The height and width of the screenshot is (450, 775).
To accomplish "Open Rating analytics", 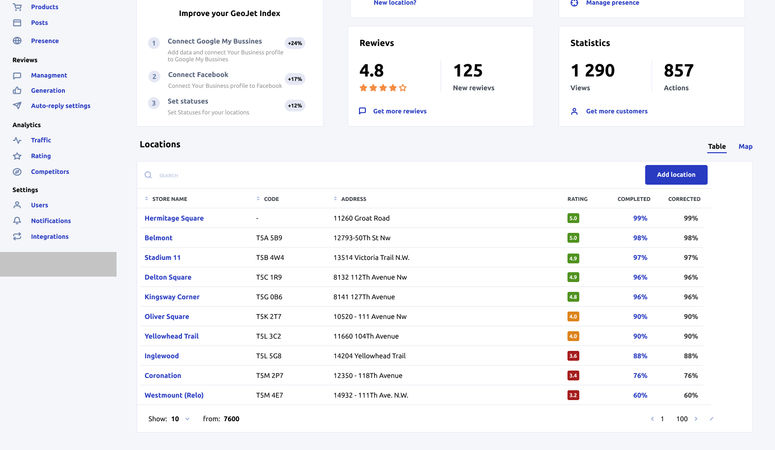I will pyautogui.click(x=41, y=156).
